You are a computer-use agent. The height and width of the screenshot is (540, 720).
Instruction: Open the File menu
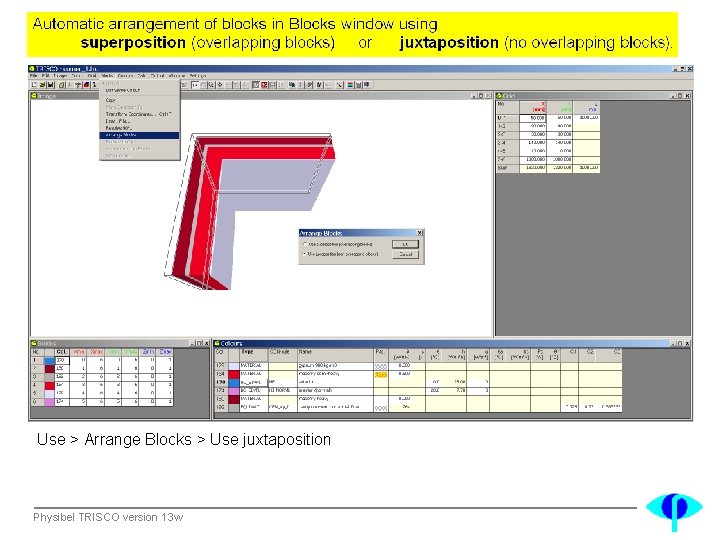pos(34,76)
